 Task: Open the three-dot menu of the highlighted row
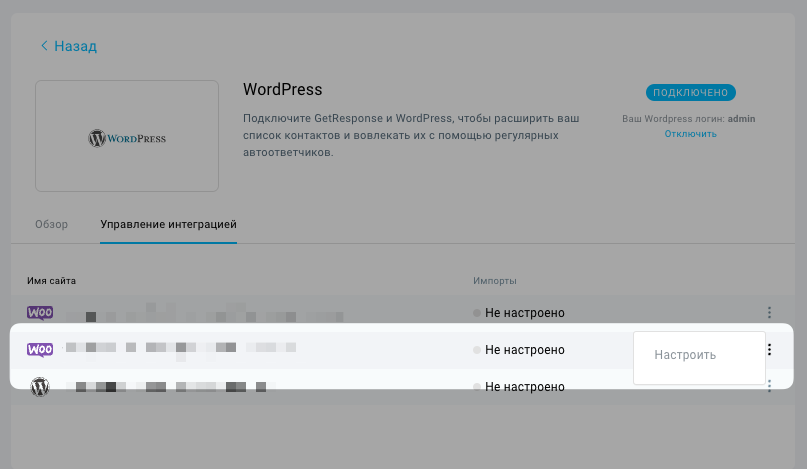769,350
